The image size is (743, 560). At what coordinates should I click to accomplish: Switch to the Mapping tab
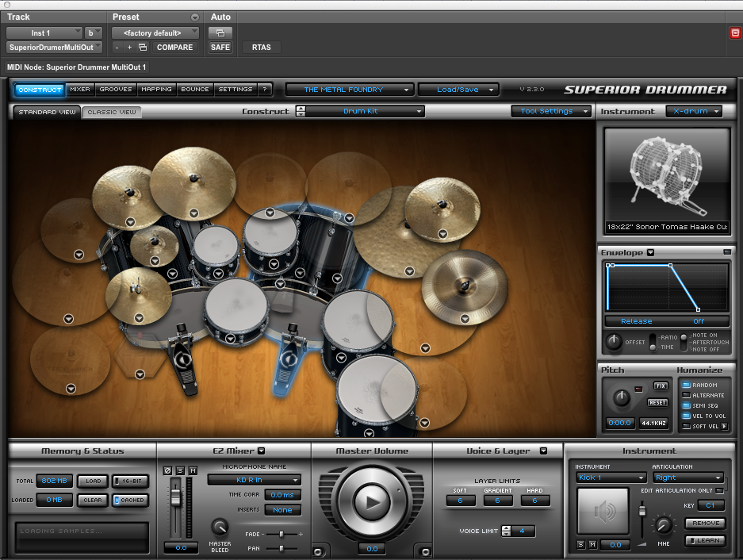156,89
